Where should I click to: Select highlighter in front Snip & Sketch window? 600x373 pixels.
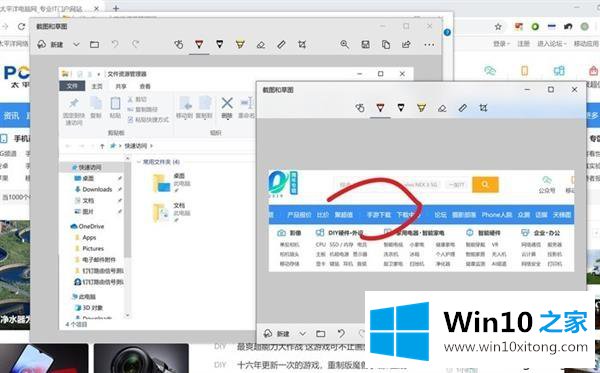(421, 108)
